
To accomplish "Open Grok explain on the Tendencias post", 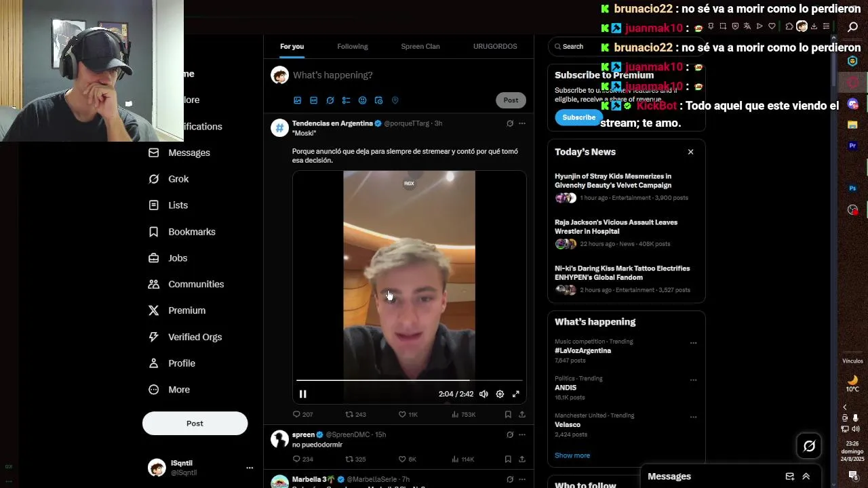I will coord(510,123).
